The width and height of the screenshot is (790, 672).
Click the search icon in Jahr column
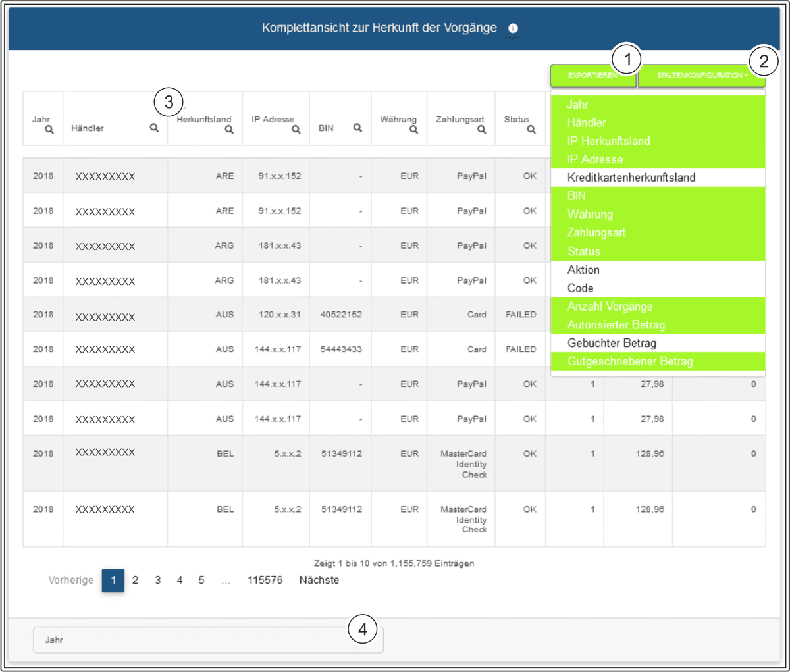[x=49, y=130]
